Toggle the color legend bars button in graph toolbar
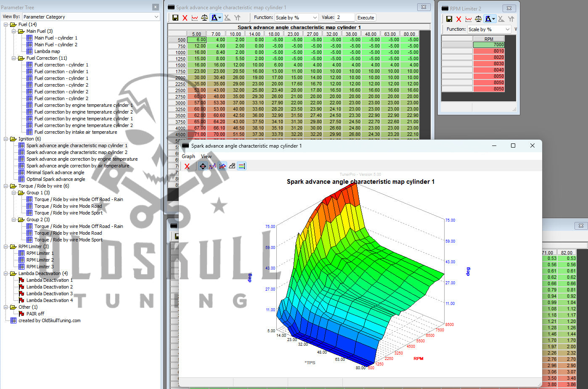This screenshot has height=389, width=588. pyautogui.click(x=242, y=166)
